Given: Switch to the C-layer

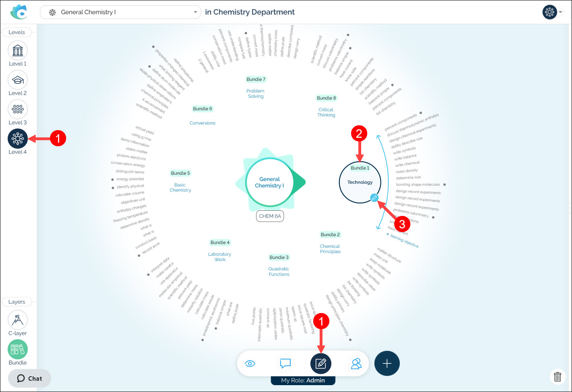Looking at the screenshot, I should click(x=18, y=320).
